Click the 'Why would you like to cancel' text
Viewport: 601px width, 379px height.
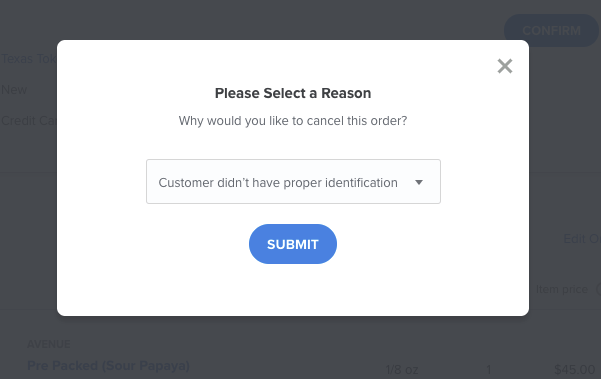click(x=293, y=121)
